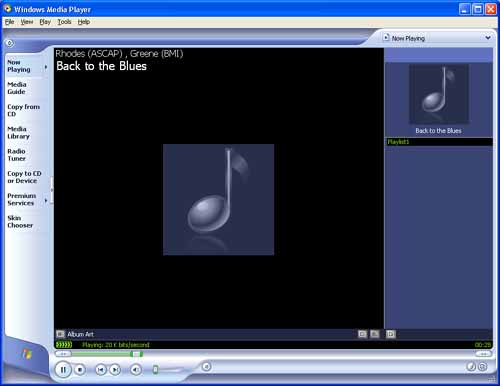Skip to previous track button
This screenshot has width=500, height=386.
[100, 369]
